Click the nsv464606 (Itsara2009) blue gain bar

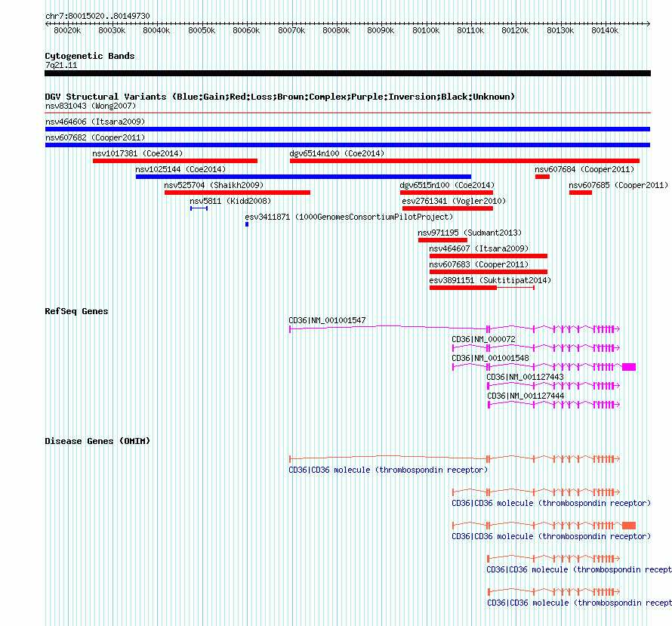tap(347, 129)
